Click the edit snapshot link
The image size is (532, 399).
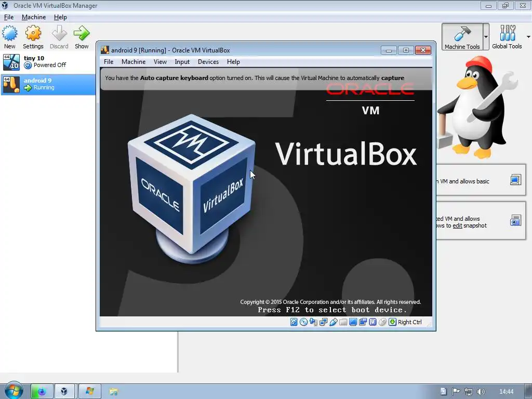[457, 225]
